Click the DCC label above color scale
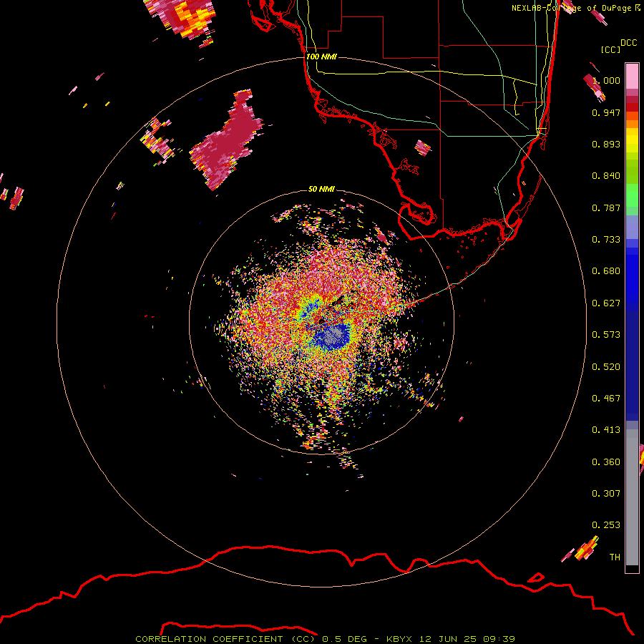Image resolution: width=644 pixels, height=644 pixels. [628, 43]
